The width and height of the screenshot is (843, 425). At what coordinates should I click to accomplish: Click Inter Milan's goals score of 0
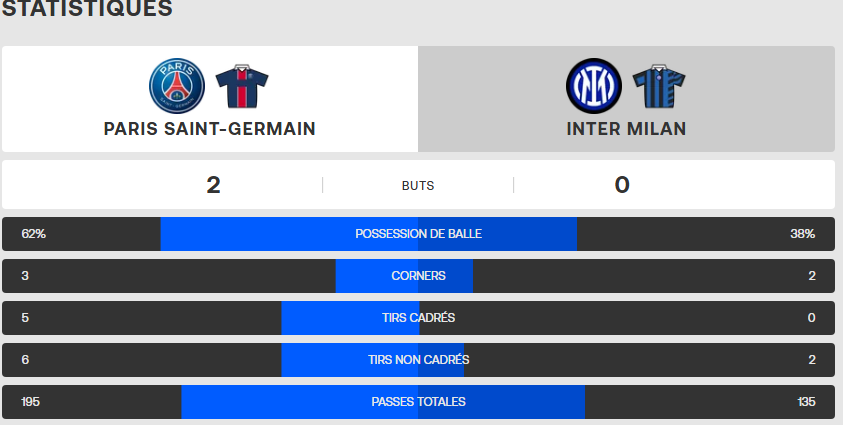622,185
